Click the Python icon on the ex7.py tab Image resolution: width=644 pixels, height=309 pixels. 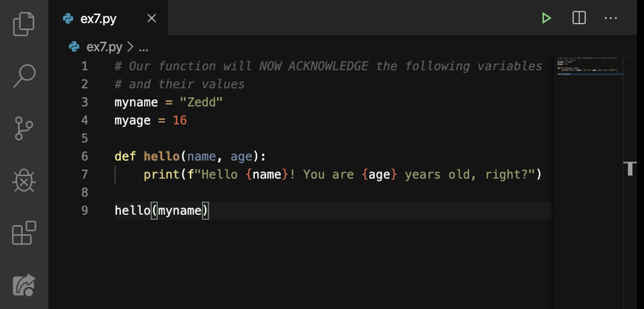[x=68, y=18]
